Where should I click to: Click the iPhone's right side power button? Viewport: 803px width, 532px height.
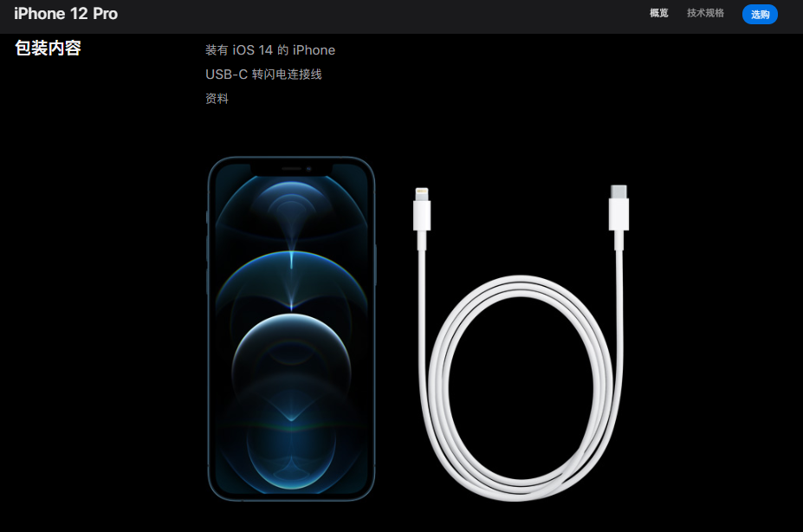(375, 263)
